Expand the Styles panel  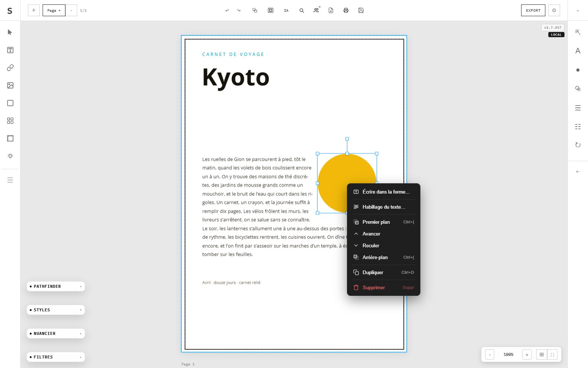56,310
